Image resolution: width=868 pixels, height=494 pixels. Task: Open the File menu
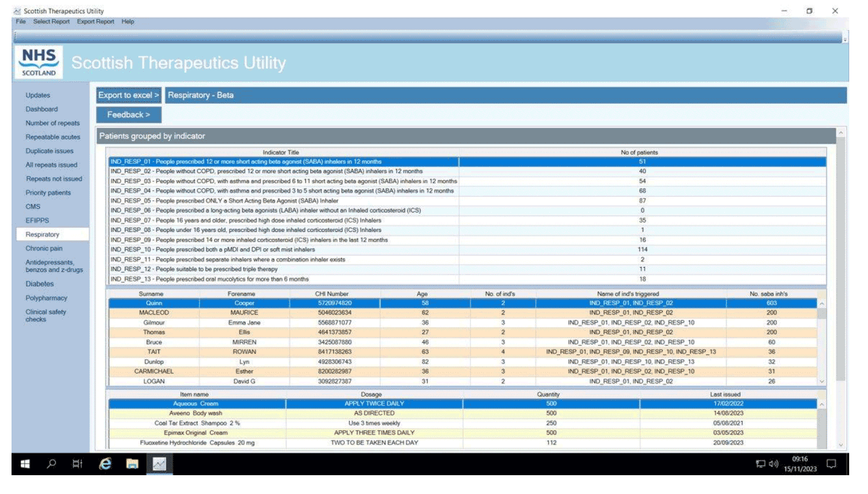pyautogui.click(x=21, y=22)
